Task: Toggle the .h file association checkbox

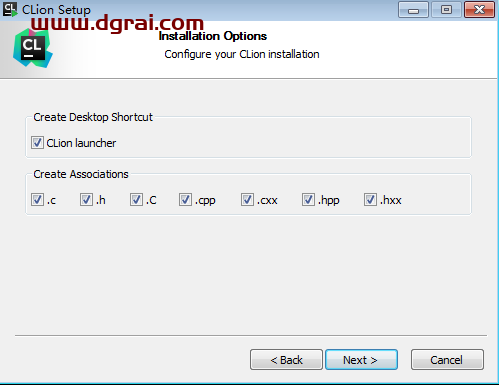Action: coord(86,200)
